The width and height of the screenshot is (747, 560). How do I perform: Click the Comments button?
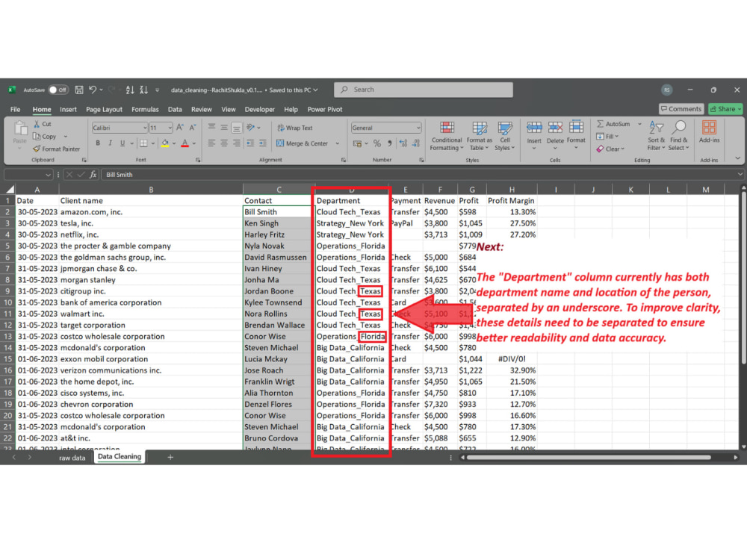[682, 109]
